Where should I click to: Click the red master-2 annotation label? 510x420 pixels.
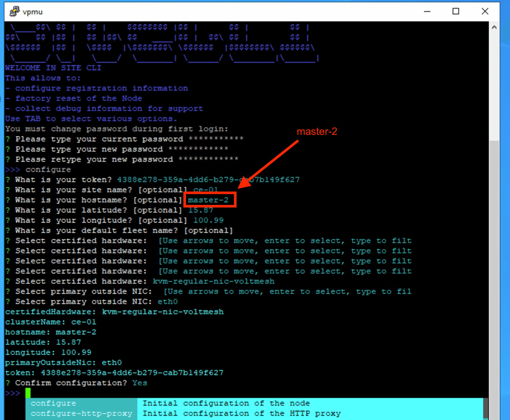(317, 131)
